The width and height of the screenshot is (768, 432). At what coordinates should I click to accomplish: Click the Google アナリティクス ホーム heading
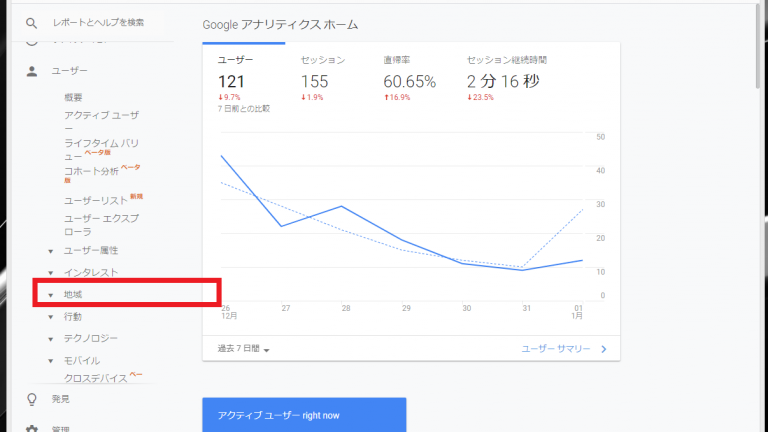click(x=280, y=25)
